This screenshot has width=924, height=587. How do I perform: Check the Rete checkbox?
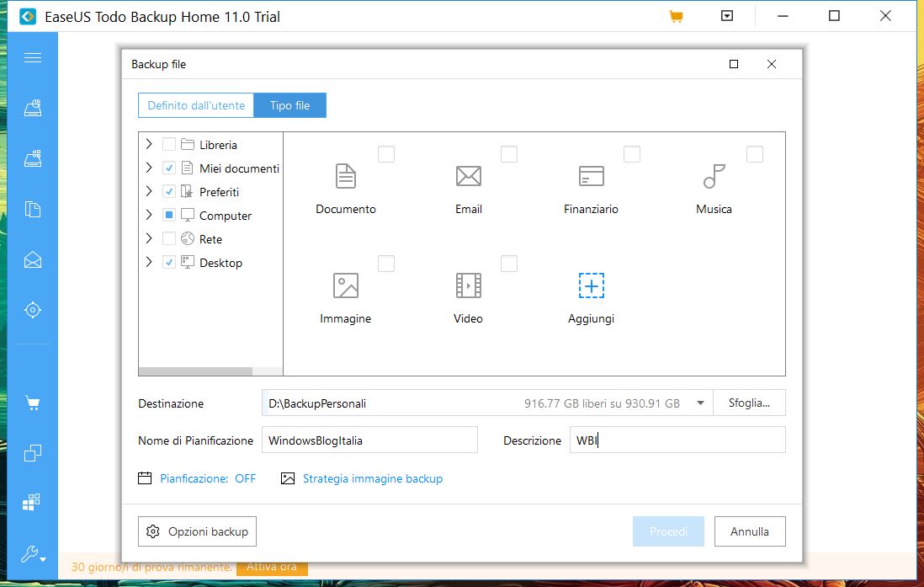(x=168, y=238)
